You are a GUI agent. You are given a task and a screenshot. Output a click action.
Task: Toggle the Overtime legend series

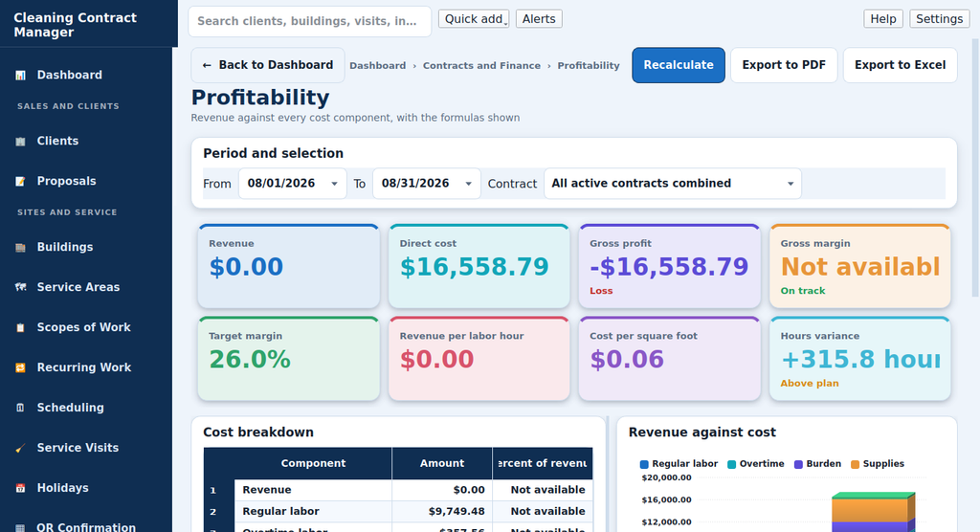pos(756,464)
